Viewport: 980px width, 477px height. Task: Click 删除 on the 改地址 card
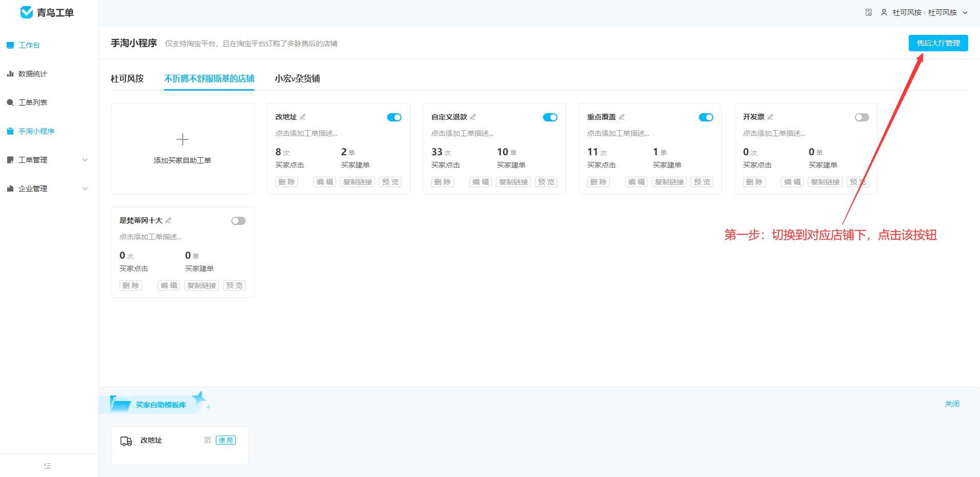pyautogui.click(x=287, y=182)
